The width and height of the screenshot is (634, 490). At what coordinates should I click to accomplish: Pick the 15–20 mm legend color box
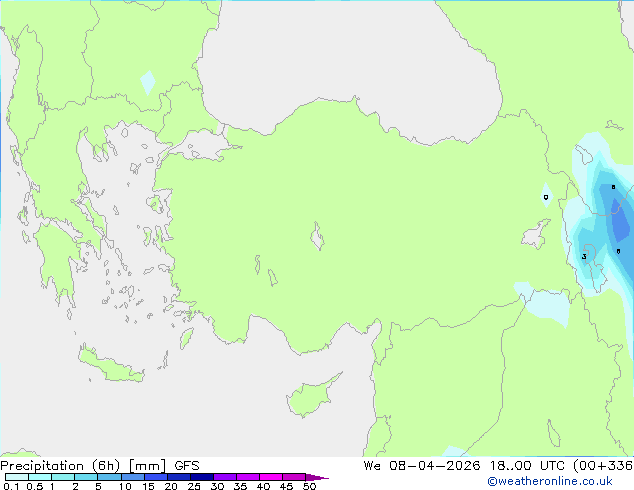coord(156,477)
